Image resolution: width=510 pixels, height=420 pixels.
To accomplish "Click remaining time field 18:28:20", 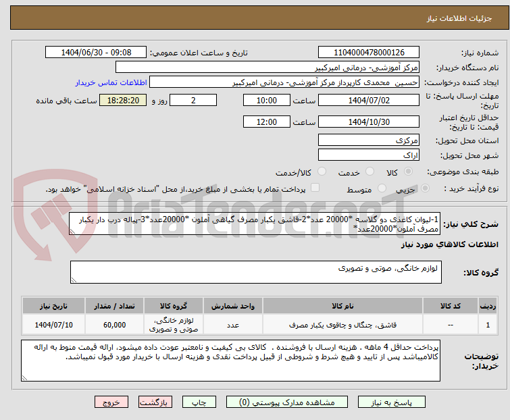I will 123,100.
